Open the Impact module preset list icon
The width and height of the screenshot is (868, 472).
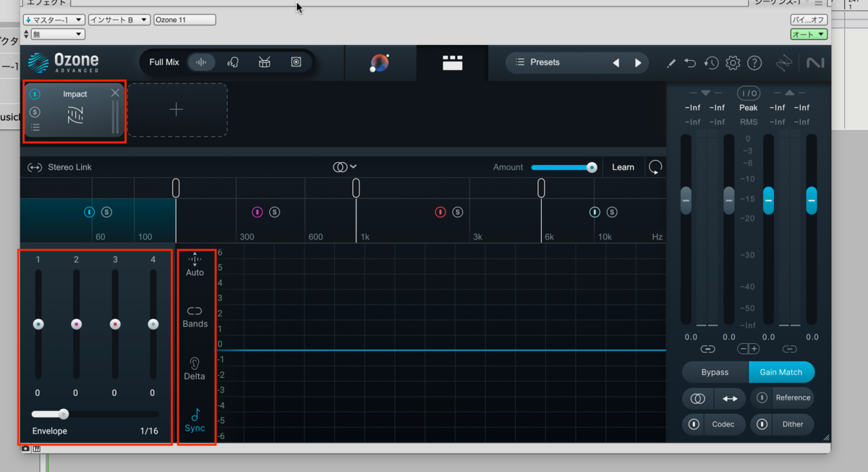pos(35,127)
